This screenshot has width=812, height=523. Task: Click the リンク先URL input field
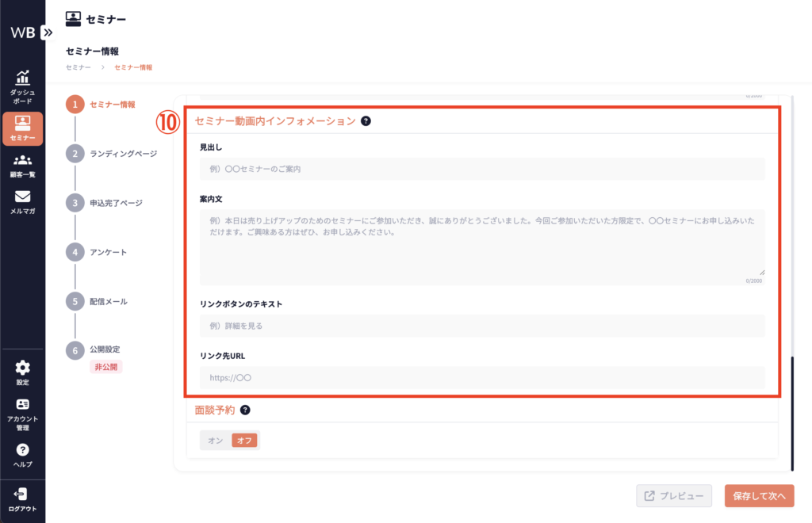tap(482, 378)
